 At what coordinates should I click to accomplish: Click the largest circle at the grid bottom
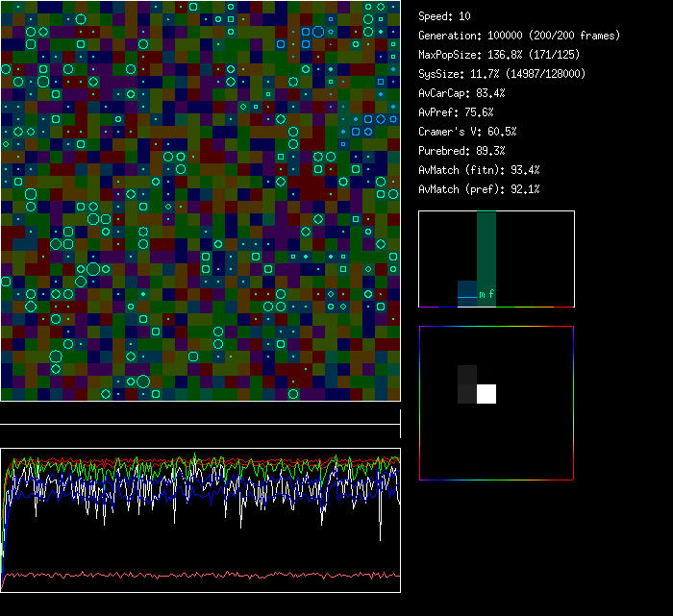pyautogui.click(x=143, y=382)
